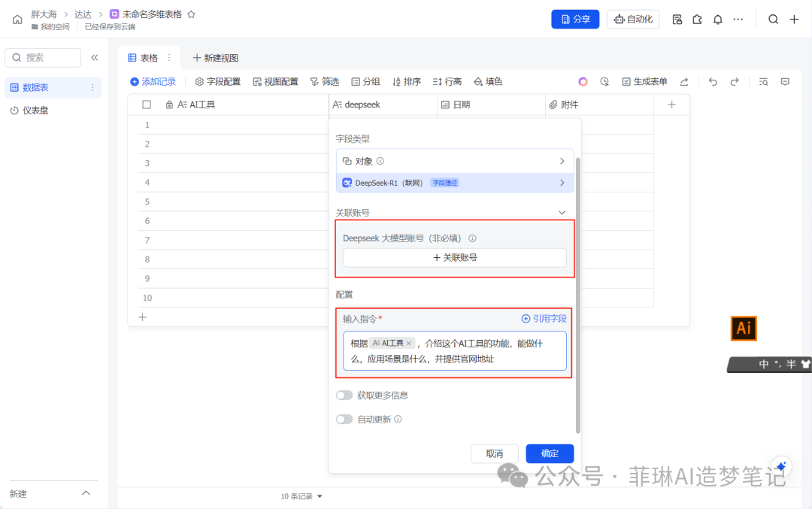Click the plus icon in top right corner
The height and width of the screenshot is (509, 812).
coord(794,20)
